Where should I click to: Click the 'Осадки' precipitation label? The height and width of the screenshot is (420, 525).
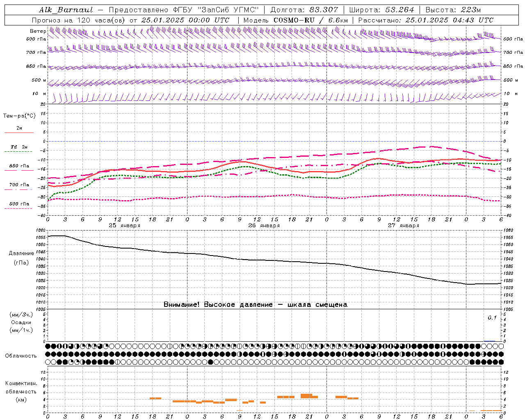[21, 322]
